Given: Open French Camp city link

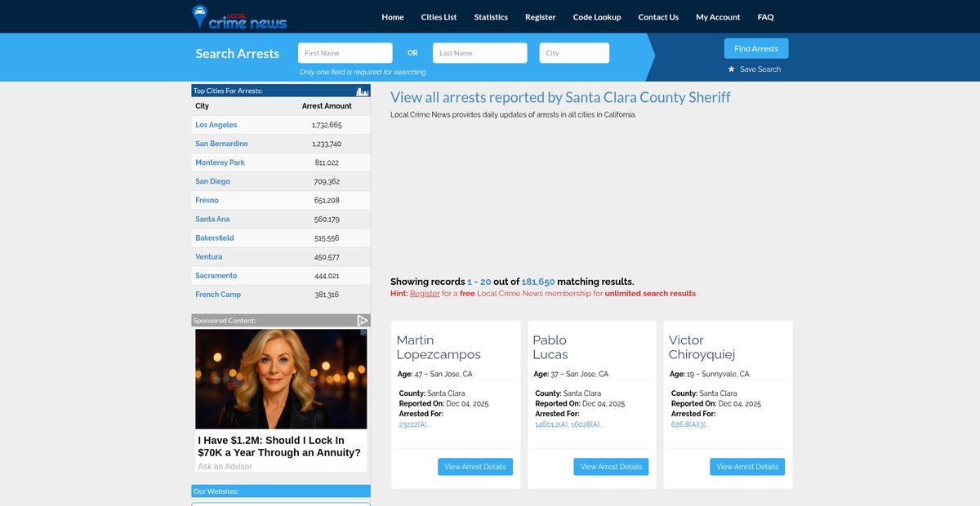Looking at the screenshot, I should tap(218, 295).
